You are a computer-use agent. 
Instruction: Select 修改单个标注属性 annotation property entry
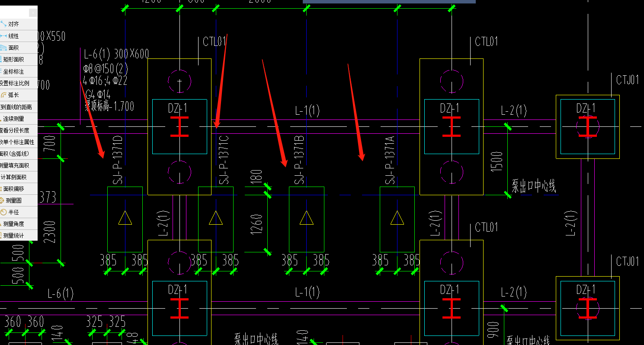point(17,142)
